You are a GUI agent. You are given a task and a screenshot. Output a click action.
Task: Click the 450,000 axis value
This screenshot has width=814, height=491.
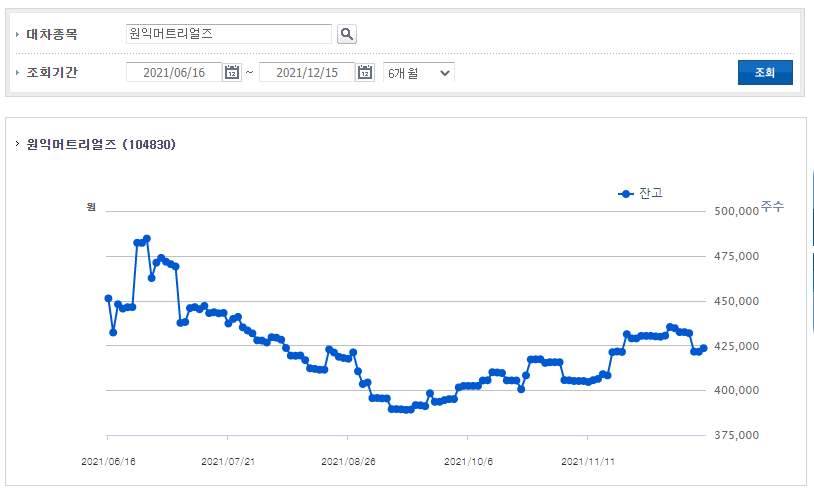(736, 301)
